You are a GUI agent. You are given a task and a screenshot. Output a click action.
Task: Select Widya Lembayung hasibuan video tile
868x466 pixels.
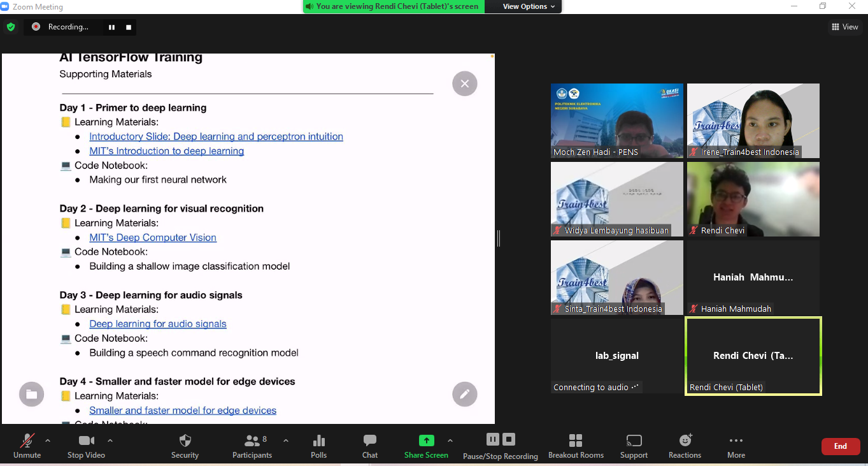[x=617, y=199]
